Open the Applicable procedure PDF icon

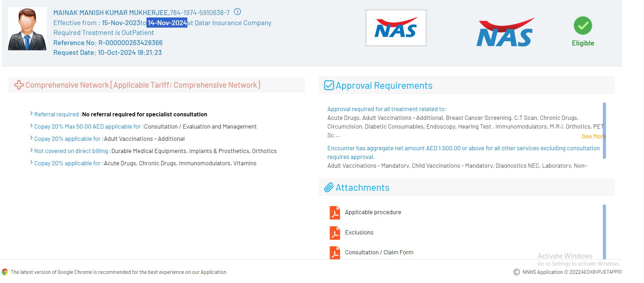pos(335,212)
